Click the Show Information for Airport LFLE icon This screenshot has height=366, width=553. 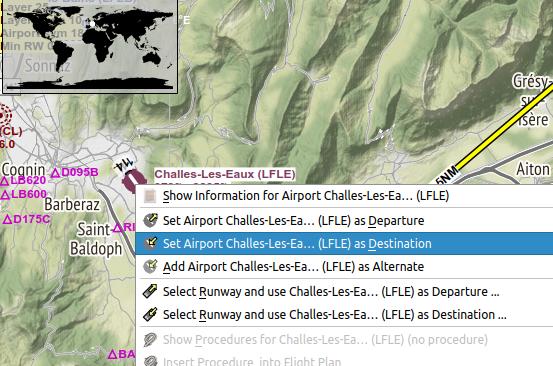[x=150, y=196]
